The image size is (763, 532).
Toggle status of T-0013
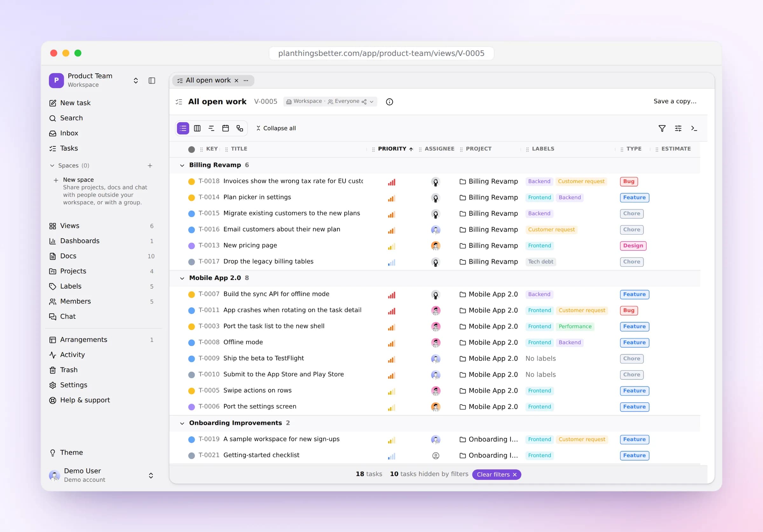pos(191,246)
